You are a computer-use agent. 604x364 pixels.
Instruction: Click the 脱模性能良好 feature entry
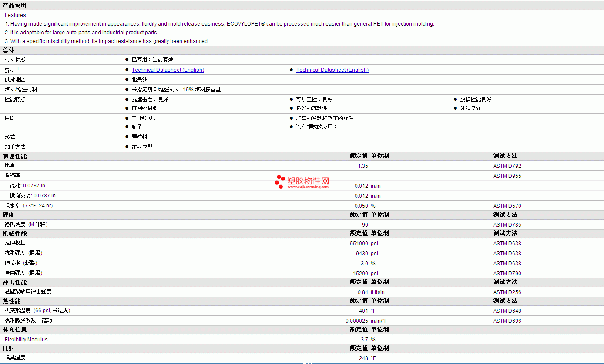click(476, 100)
